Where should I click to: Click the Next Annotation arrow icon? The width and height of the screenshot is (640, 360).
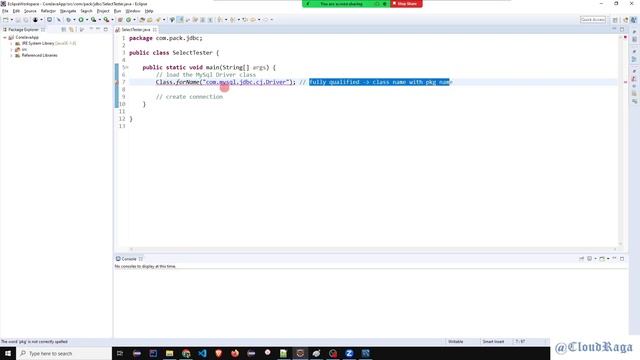click(x=220, y=20)
